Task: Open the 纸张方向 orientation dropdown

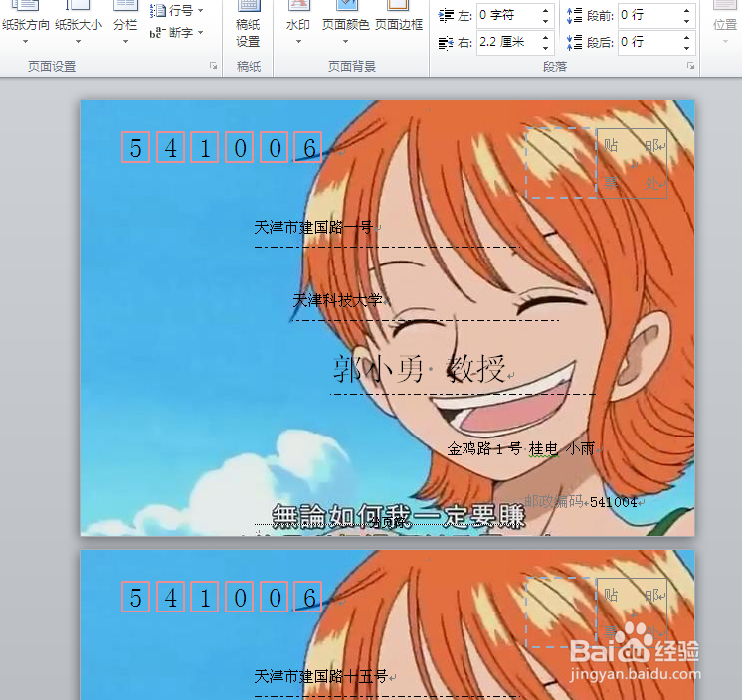Action: click(26, 24)
